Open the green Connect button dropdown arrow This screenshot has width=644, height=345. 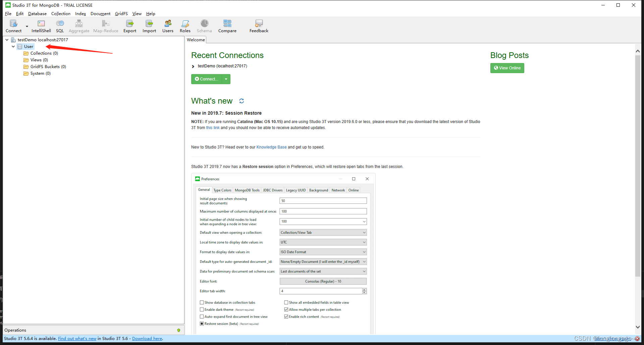tap(226, 79)
